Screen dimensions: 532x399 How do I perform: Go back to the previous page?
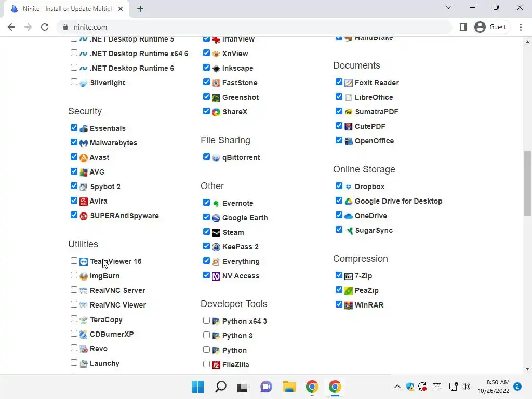click(x=11, y=27)
